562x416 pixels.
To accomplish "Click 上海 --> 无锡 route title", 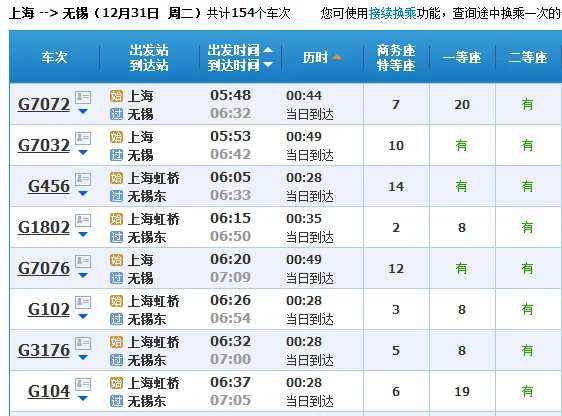I will point(48,13).
